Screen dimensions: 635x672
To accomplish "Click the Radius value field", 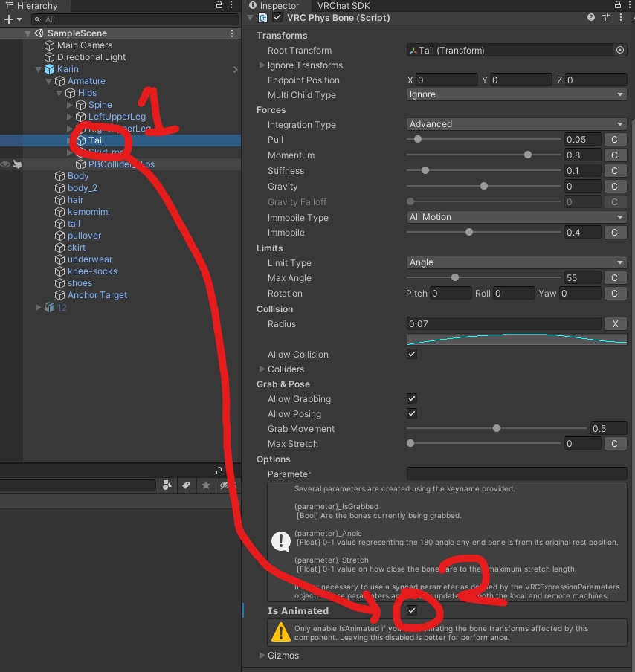I will pyautogui.click(x=504, y=323).
